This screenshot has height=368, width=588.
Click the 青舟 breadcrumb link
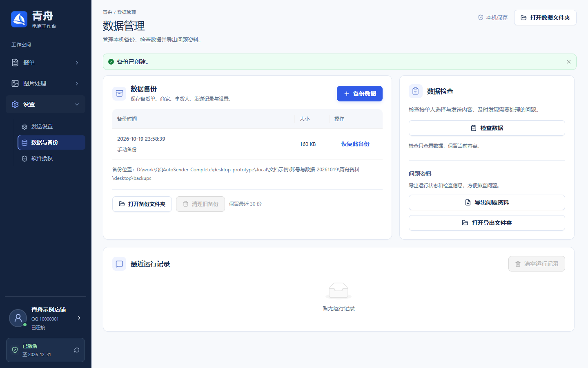(107, 12)
